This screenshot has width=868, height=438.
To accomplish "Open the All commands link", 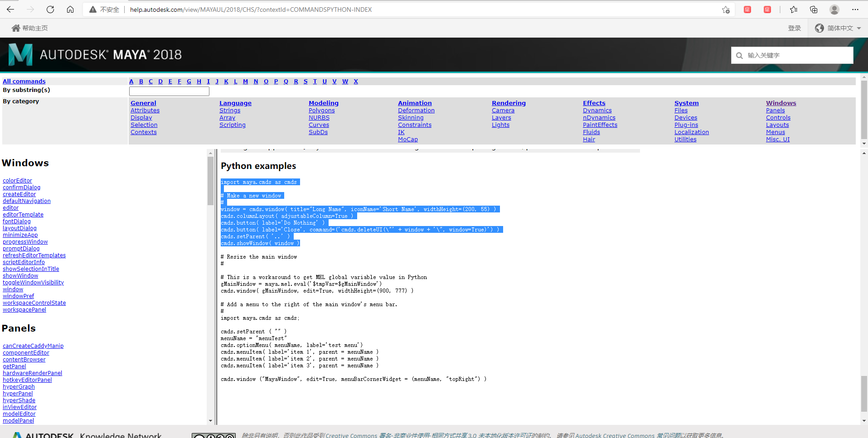I will pyautogui.click(x=24, y=82).
